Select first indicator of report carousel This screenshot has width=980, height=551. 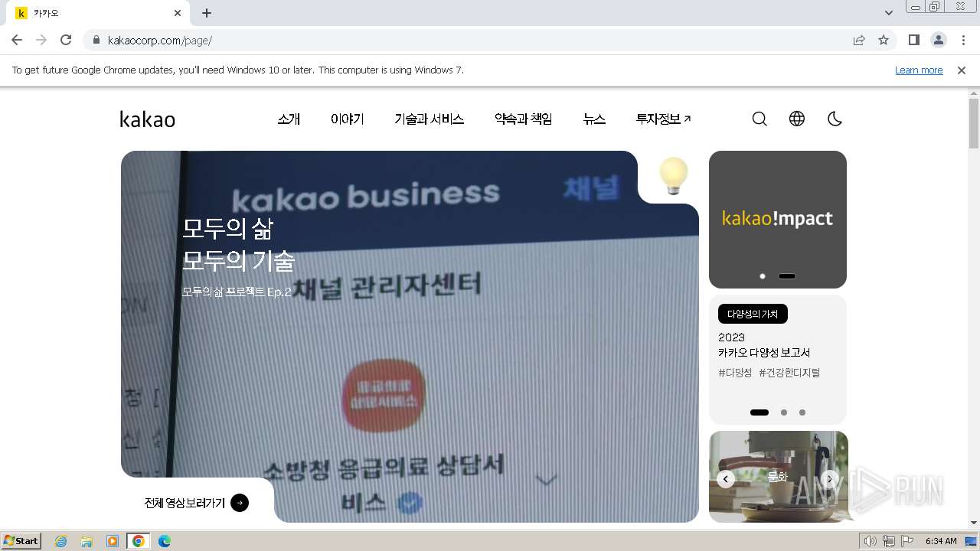tap(759, 412)
